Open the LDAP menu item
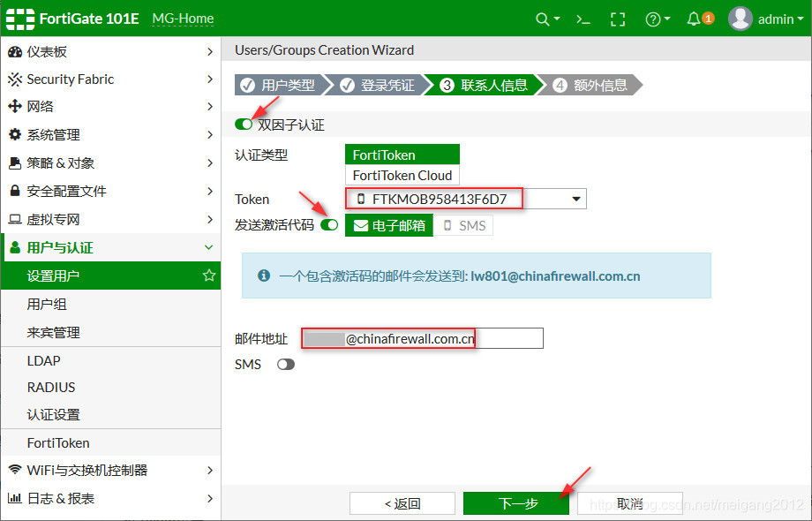Screen dimensions: 812x521 point(111,360)
